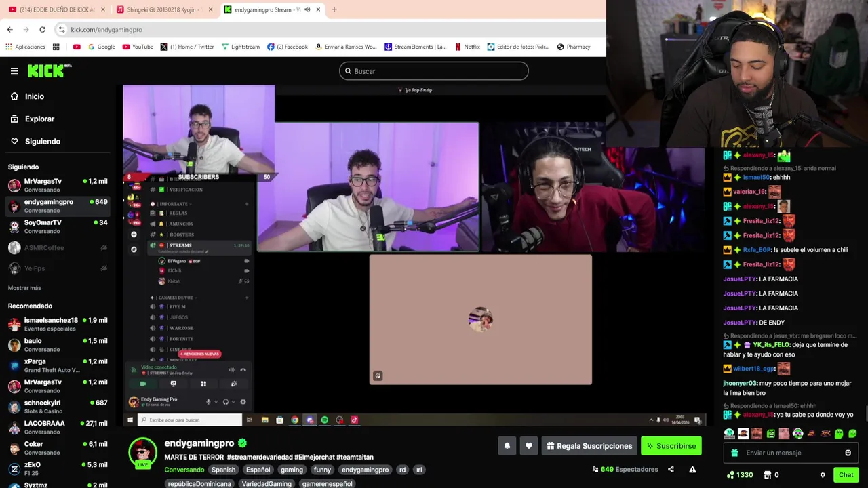This screenshot has width=868, height=488.
Task: Switch to Shingeki Gt 20130218 tab
Action: [165, 9]
